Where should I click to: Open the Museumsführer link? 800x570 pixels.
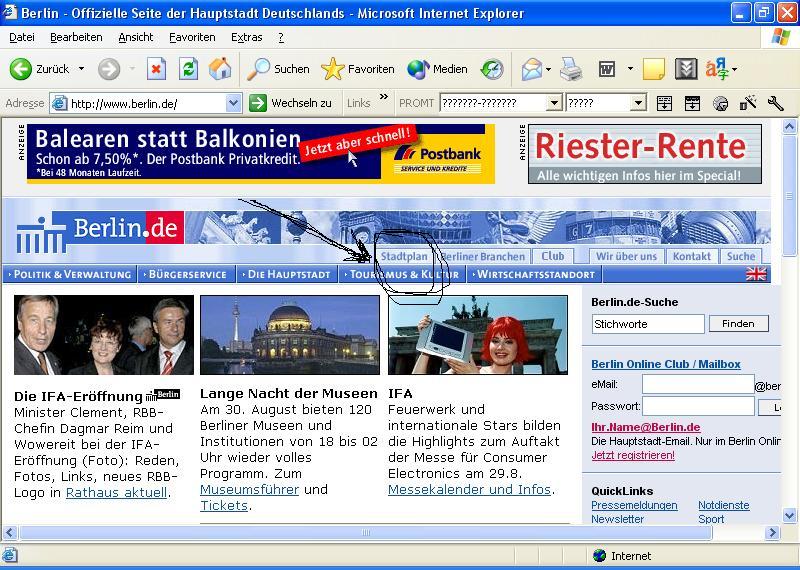249,489
